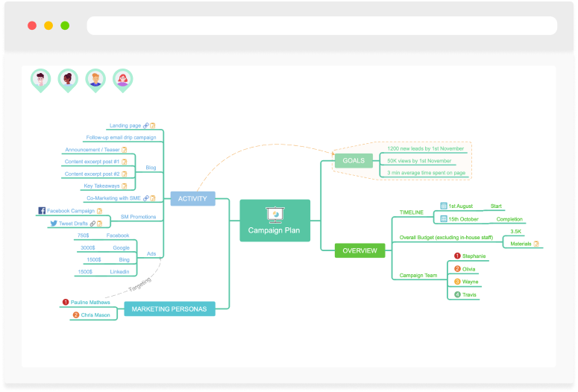
Task: Select the fourth collaborator avatar with pink hair
Action: [122, 79]
